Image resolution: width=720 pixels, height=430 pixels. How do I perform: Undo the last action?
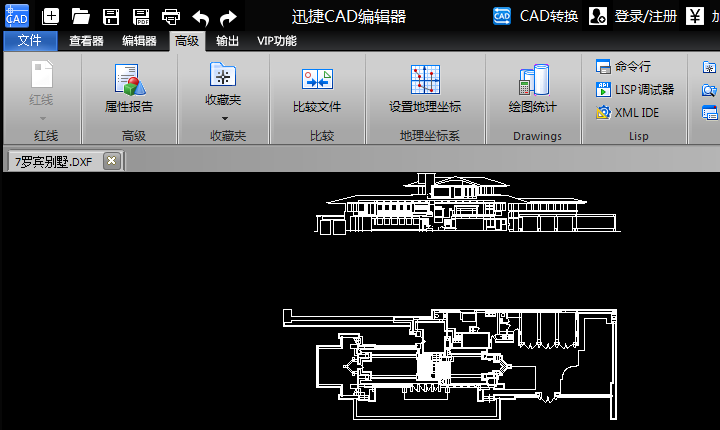point(201,18)
